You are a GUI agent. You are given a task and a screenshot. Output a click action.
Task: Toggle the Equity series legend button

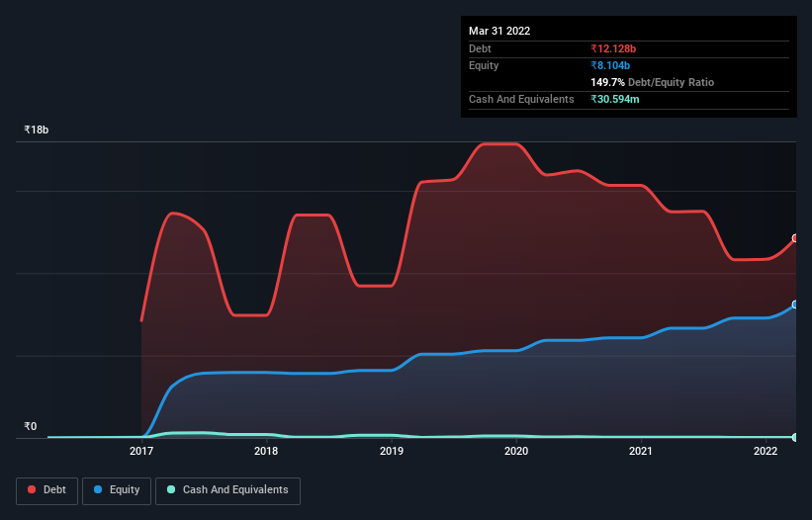click(x=117, y=490)
